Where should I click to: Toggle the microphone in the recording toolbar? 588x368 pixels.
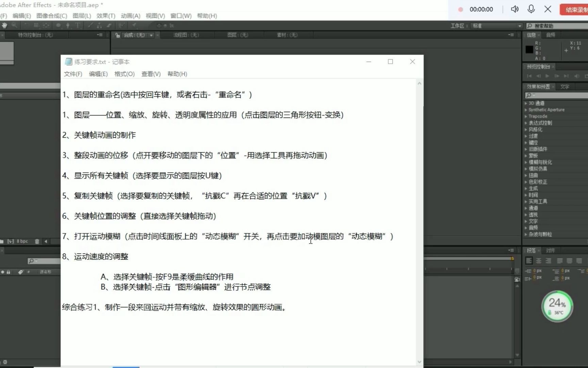(x=531, y=9)
